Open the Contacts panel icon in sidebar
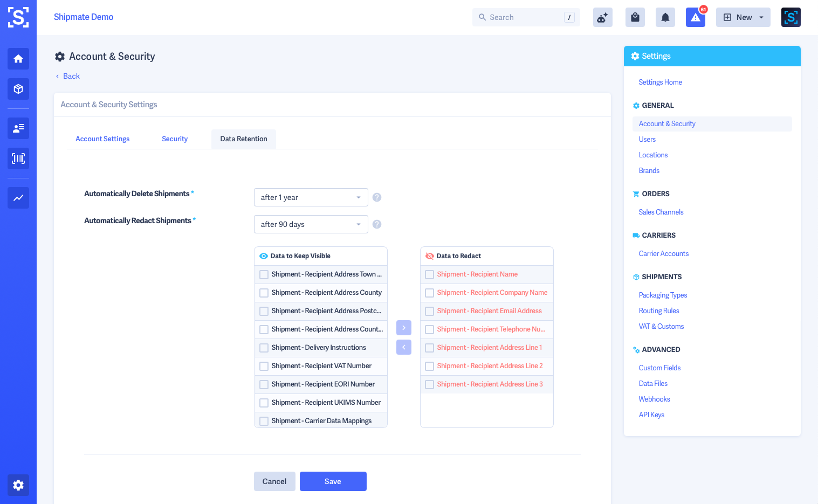 18,128
